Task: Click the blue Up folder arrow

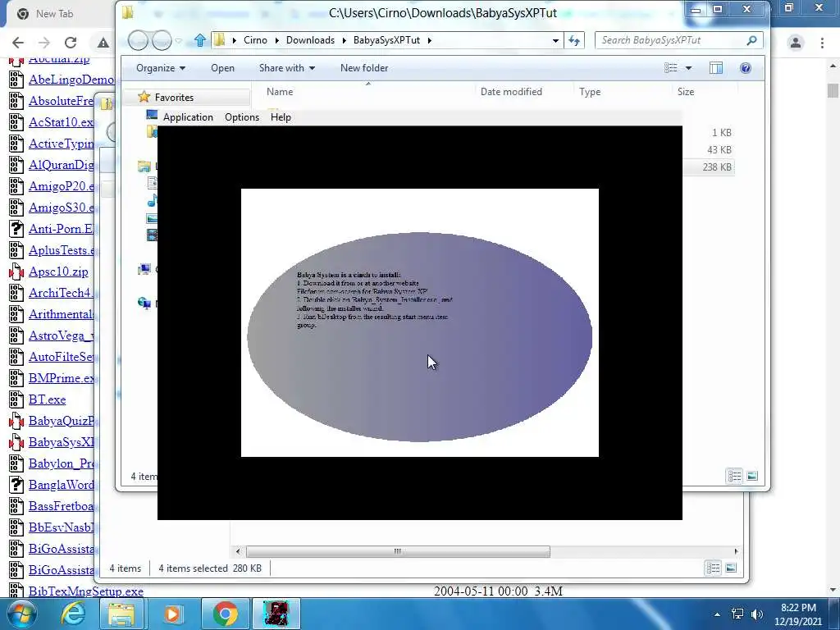Action: (x=200, y=40)
